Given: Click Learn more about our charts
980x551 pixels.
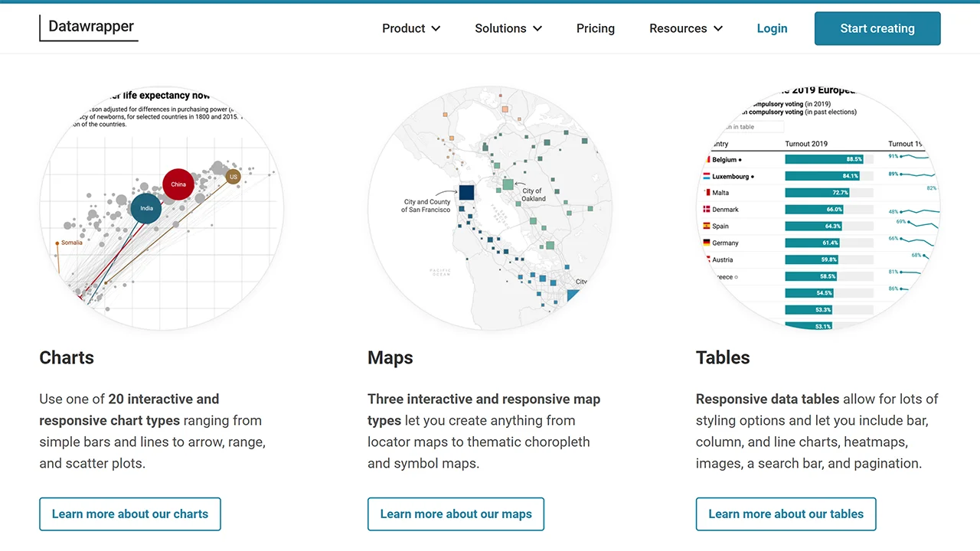Looking at the screenshot, I should (130, 514).
